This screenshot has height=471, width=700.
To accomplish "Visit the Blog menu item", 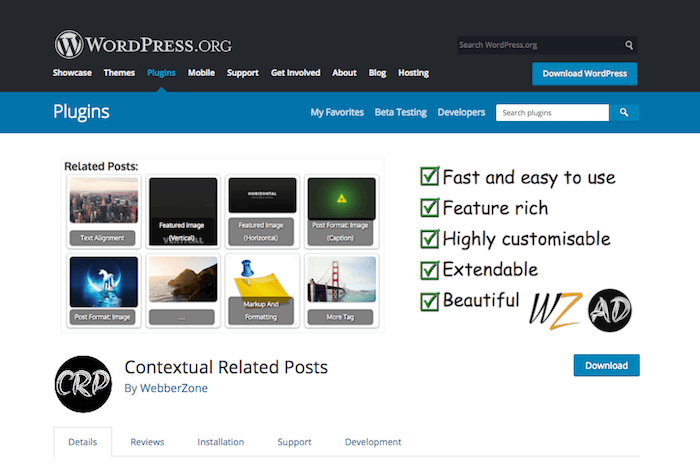I will pos(377,73).
